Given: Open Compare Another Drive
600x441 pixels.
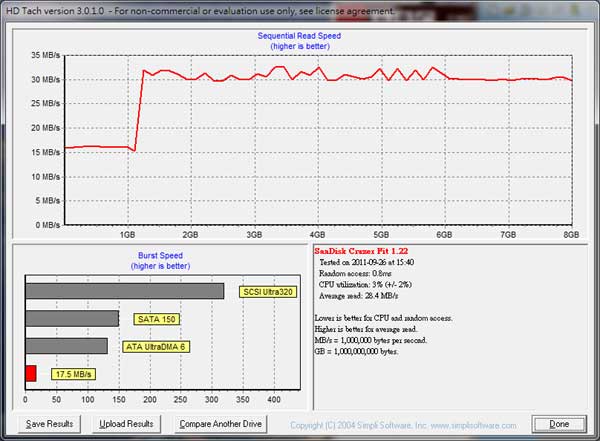Looking at the screenshot, I should (220, 424).
